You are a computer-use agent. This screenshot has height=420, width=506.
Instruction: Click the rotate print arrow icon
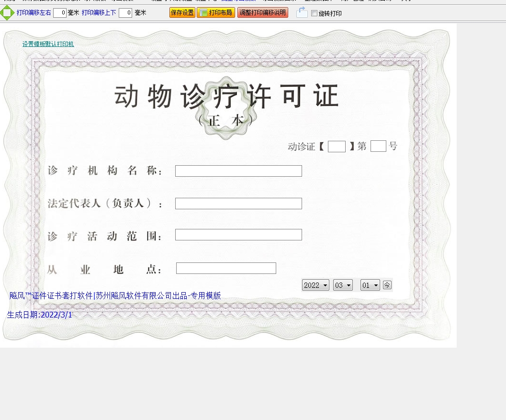[302, 13]
